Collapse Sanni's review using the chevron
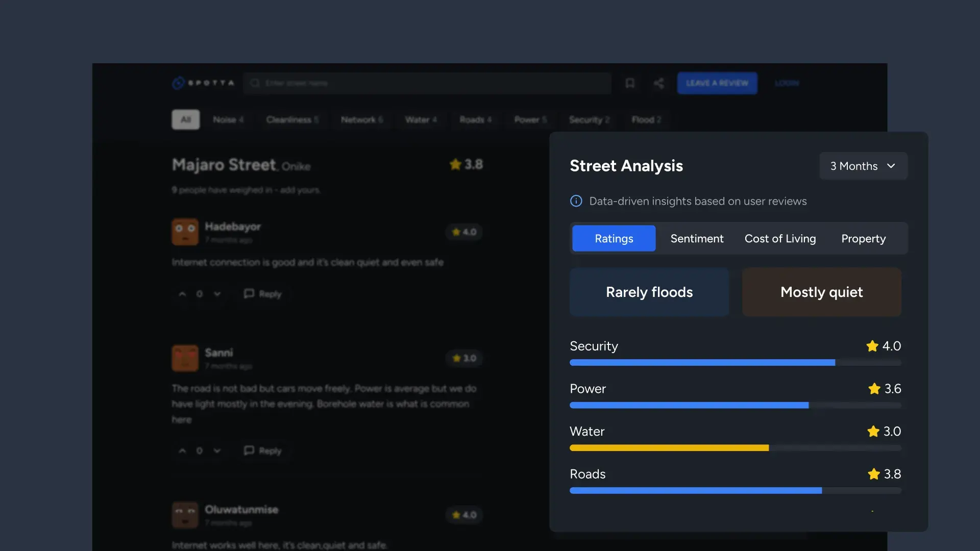The image size is (980, 551). tap(217, 450)
